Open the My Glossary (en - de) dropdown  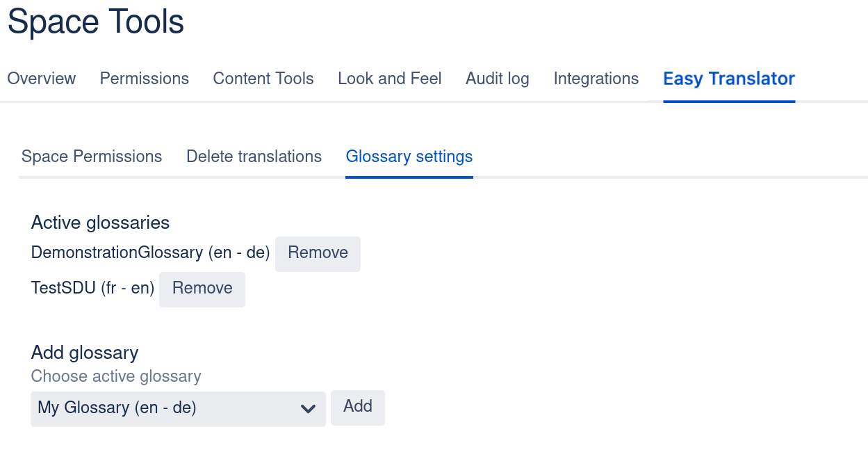pos(167,408)
